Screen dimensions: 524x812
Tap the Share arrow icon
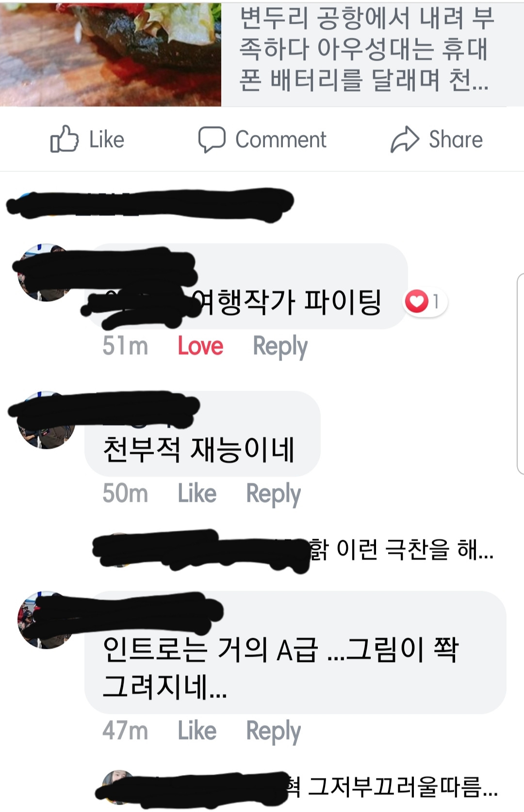405,139
